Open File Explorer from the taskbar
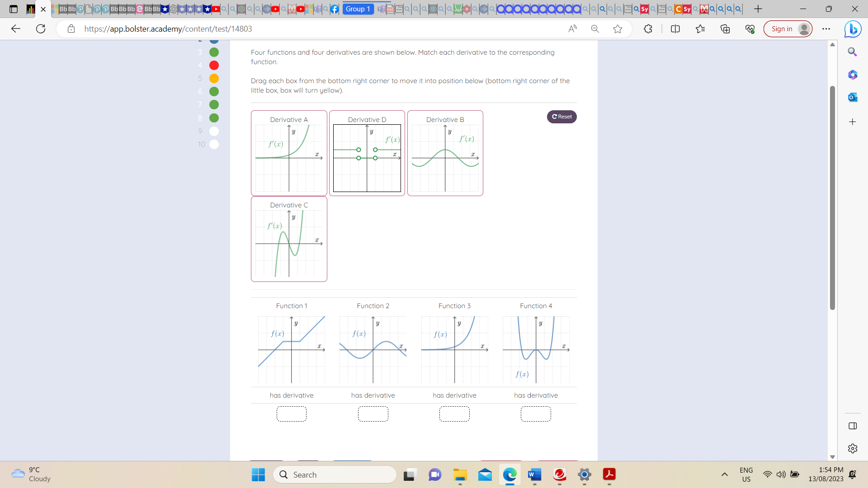 pos(460,475)
